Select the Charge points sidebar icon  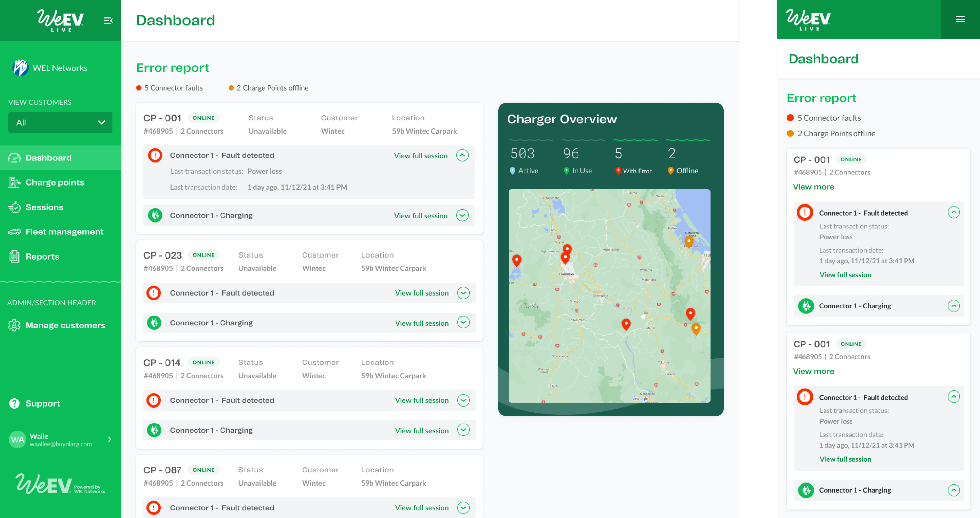(x=15, y=182)
